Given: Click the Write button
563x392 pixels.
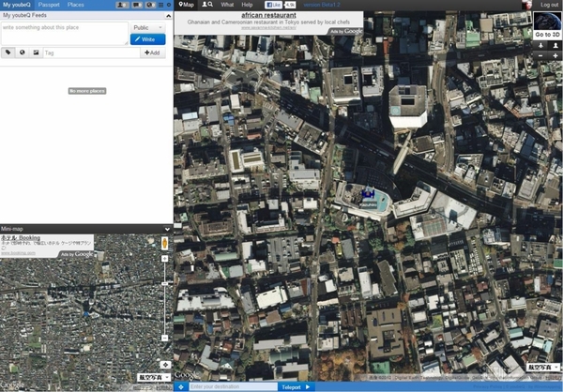Looking at the screenshot, I should coord(148,39).
